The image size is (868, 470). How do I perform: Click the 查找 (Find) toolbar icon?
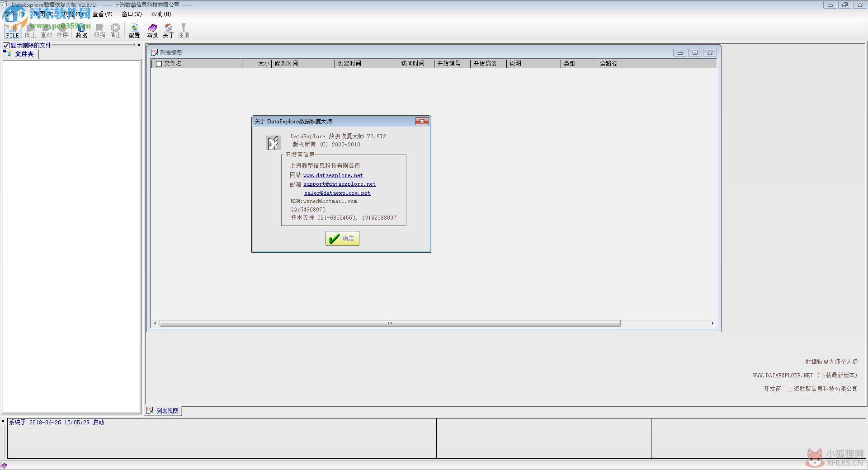point(47,31)
